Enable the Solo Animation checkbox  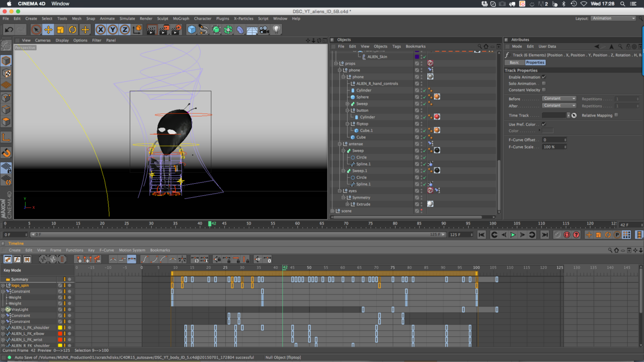coord(544,83)
